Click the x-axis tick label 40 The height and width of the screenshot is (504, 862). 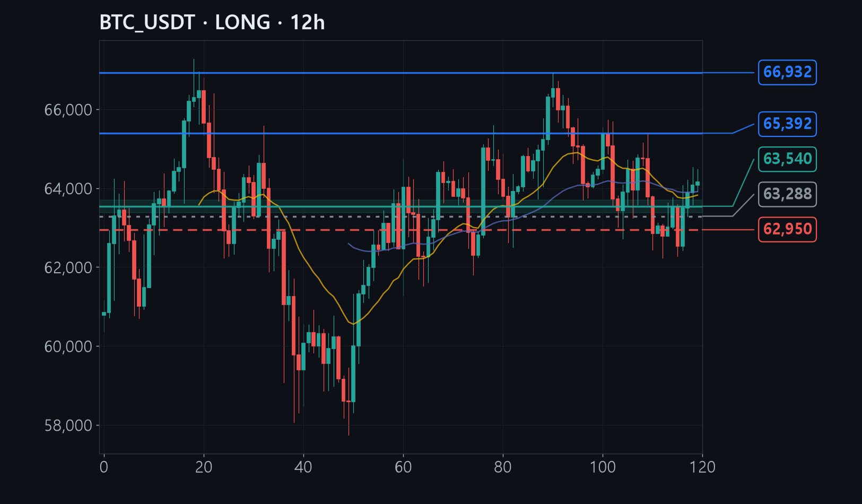click(x=303, y=467)
